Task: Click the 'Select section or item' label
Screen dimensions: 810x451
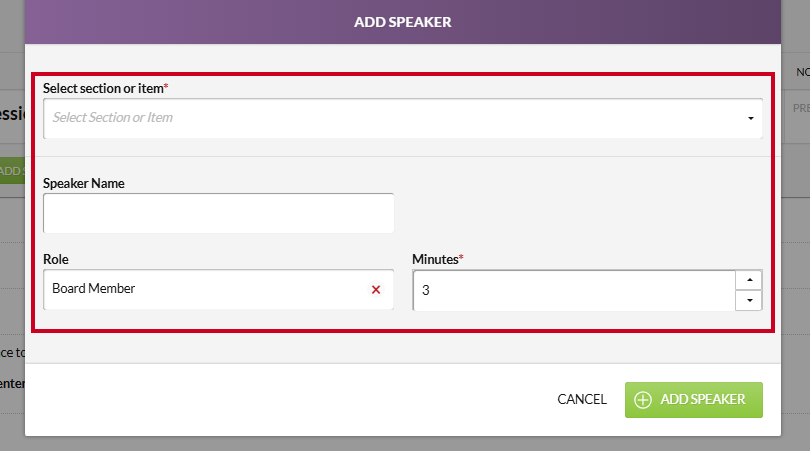Action: pyautogui.click(x=105, y=88)
